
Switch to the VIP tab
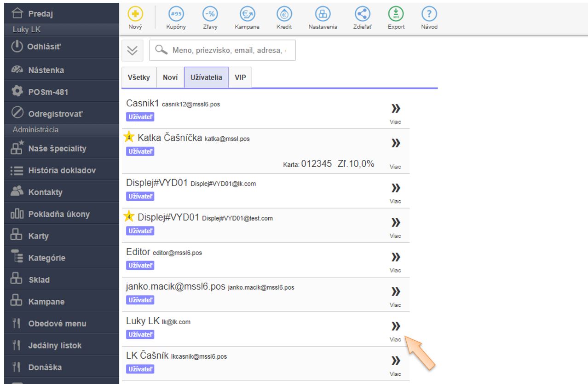point(240,78)
